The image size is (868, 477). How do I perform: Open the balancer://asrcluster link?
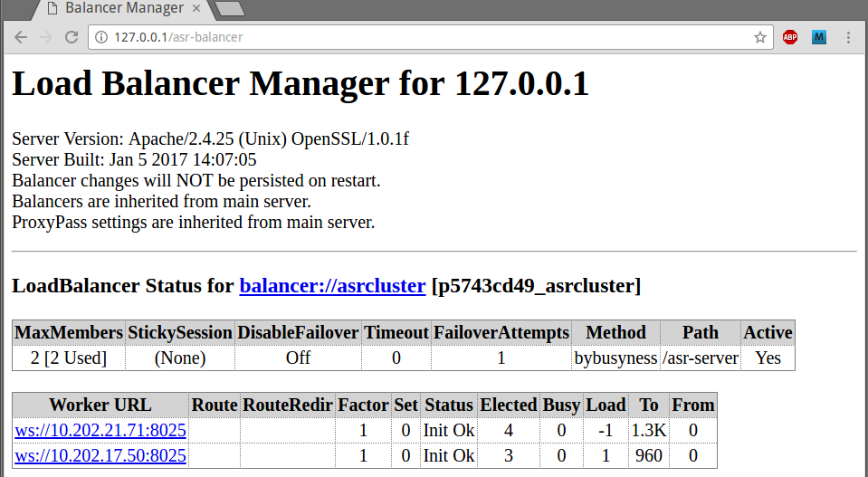pyautogui.click(x=332, y=286)
